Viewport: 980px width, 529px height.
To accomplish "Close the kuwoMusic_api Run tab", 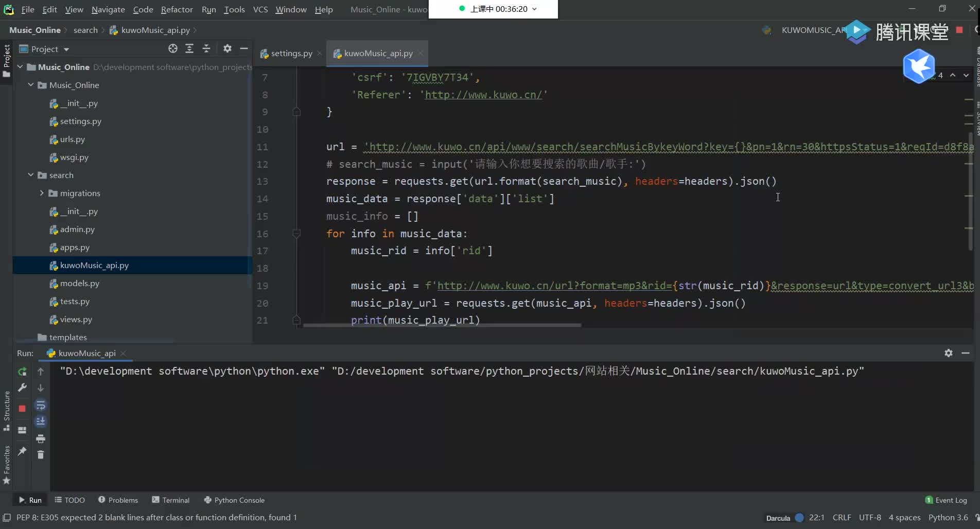I will (123, 353).
